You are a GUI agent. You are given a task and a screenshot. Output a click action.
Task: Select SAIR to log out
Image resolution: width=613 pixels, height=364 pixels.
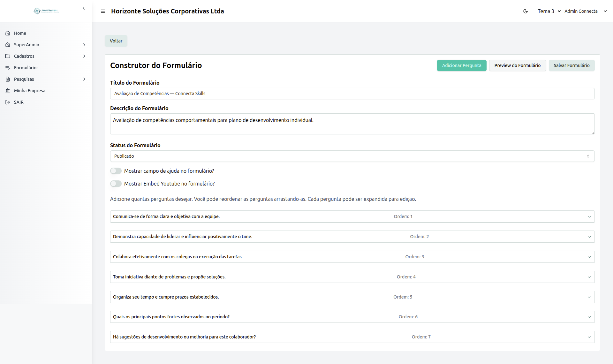point(46,102)
